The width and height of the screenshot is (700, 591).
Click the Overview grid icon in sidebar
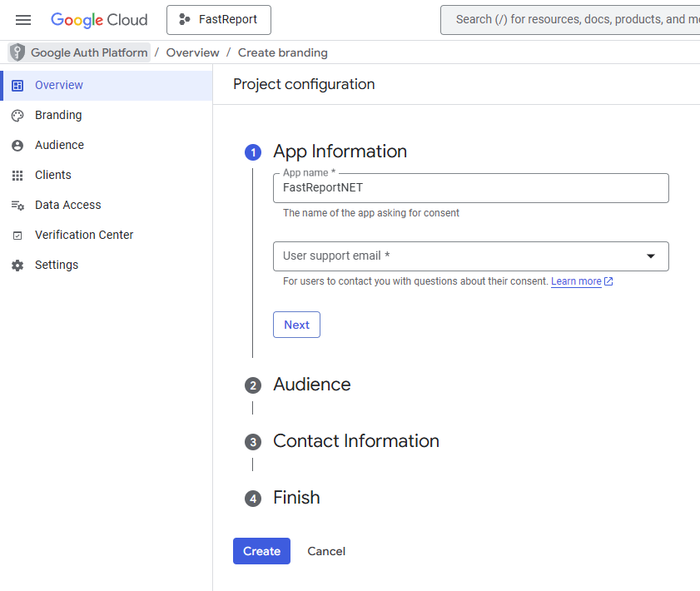pyautogui.click(x=17, y=86)
